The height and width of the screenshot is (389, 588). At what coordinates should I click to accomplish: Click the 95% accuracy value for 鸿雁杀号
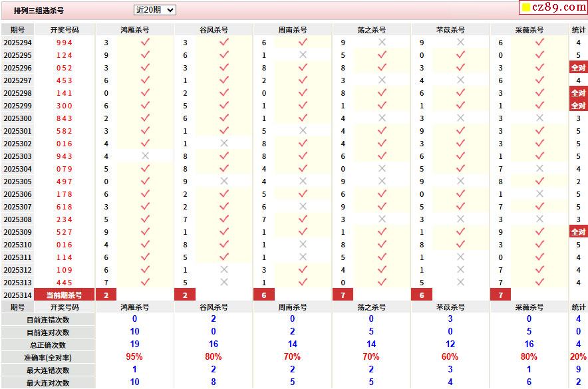point(134,358)
